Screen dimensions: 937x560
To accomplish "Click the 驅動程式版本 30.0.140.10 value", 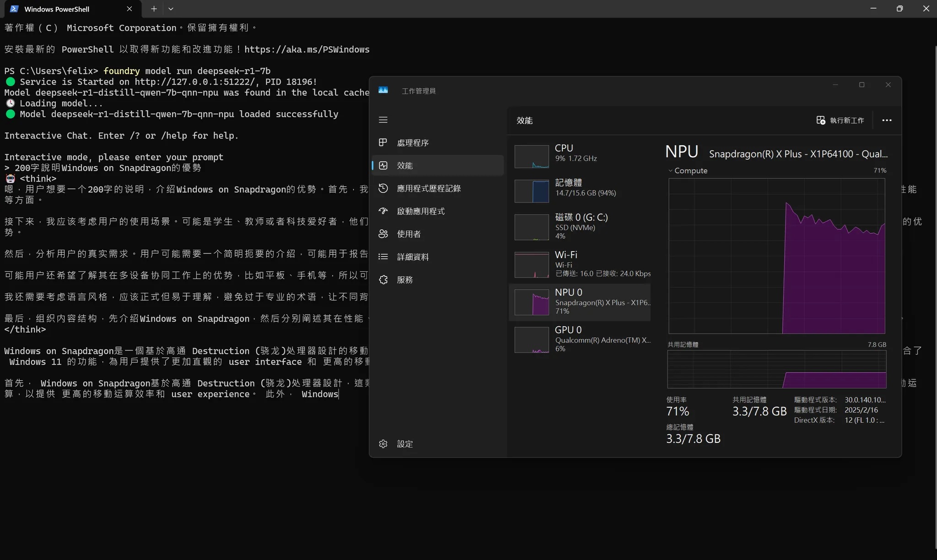I will pos(865,400).
